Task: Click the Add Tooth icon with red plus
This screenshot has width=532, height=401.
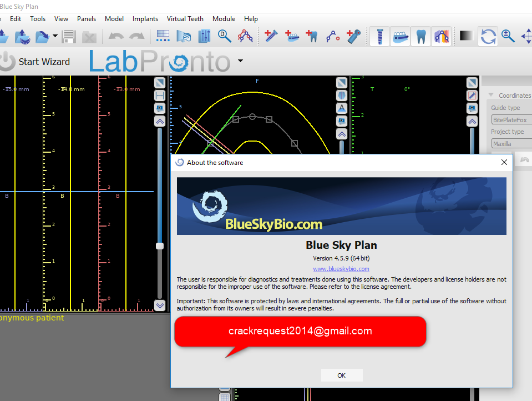Action: pyautogui.click(x=312, y=37)
